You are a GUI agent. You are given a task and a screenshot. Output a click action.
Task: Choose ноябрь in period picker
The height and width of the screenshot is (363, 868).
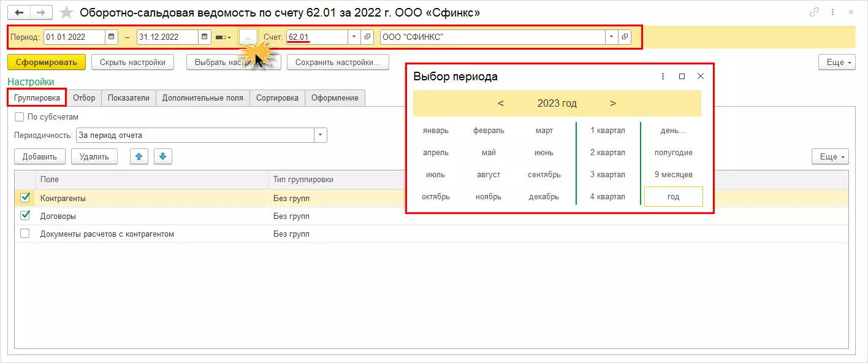click(489, 196)
